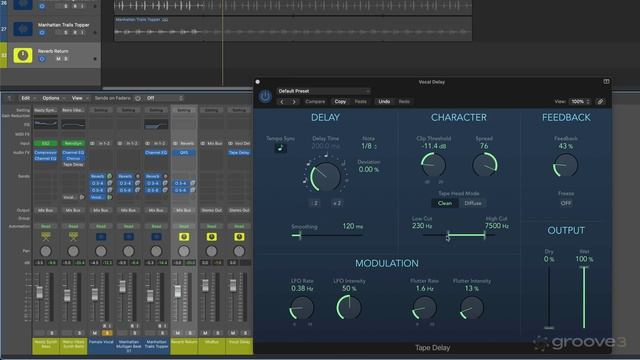
Task: Mute the Reverb Return channel strip
Action: pyautogui.click(x=178, y=333)
